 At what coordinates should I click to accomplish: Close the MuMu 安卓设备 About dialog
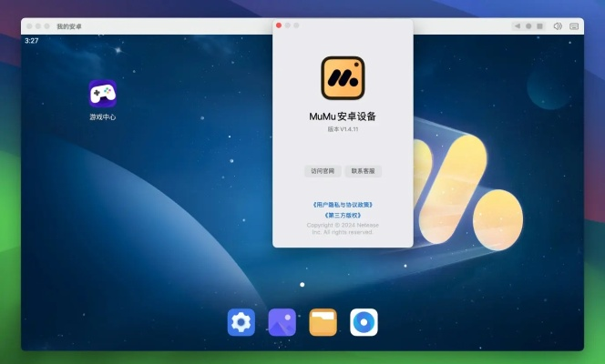coord(279,25)
